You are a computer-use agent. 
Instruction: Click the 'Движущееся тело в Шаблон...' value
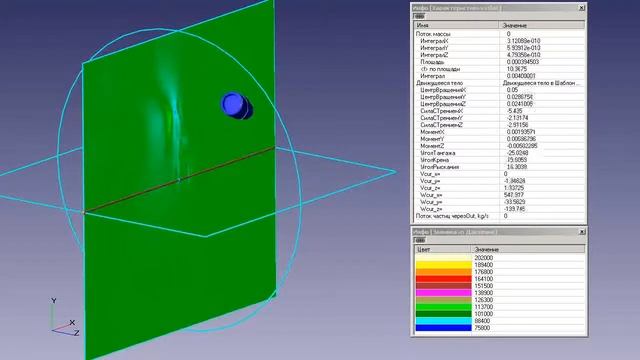click(x=541, y=83)
